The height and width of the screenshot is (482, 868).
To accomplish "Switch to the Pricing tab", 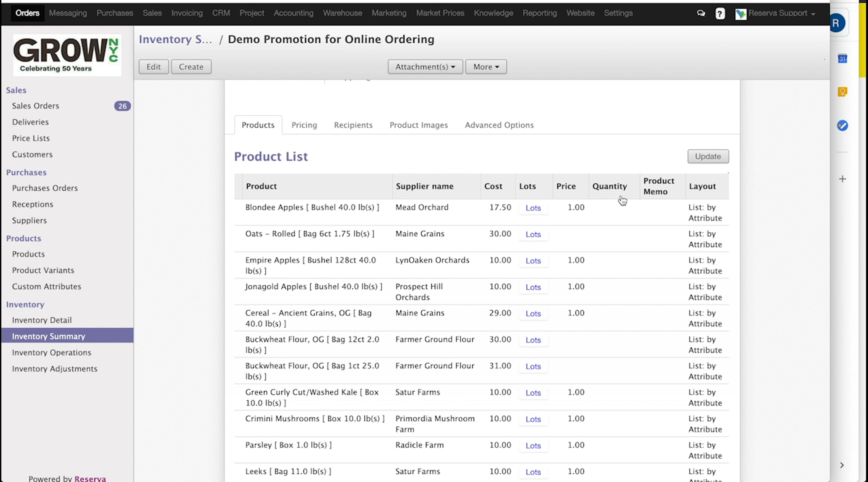I will [304, 125].
